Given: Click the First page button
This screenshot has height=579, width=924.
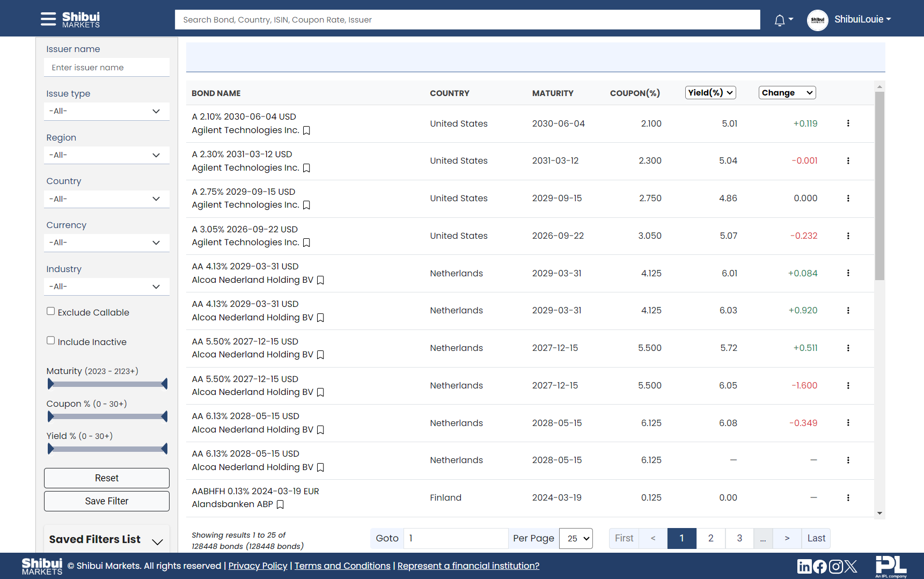Looking at the screenshot, I should click(624, 539).
